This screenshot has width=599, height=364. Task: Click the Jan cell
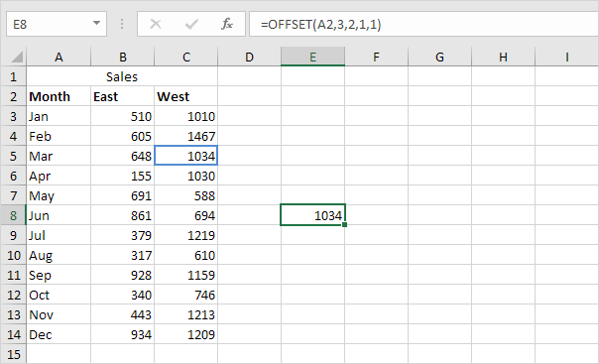coord(59,116)
